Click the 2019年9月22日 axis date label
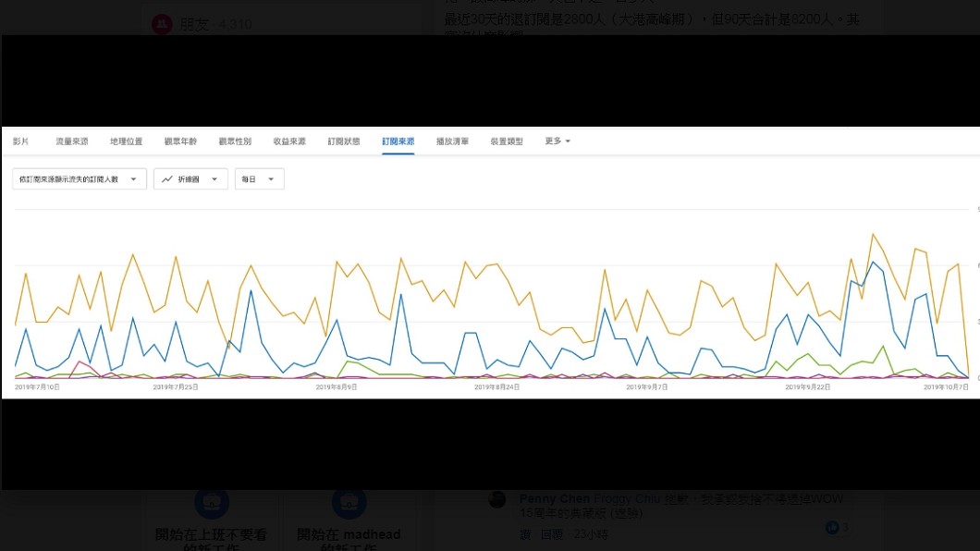The width and height of the screenshot is (980, 551). pyautogui.click(x=807, y=387)
